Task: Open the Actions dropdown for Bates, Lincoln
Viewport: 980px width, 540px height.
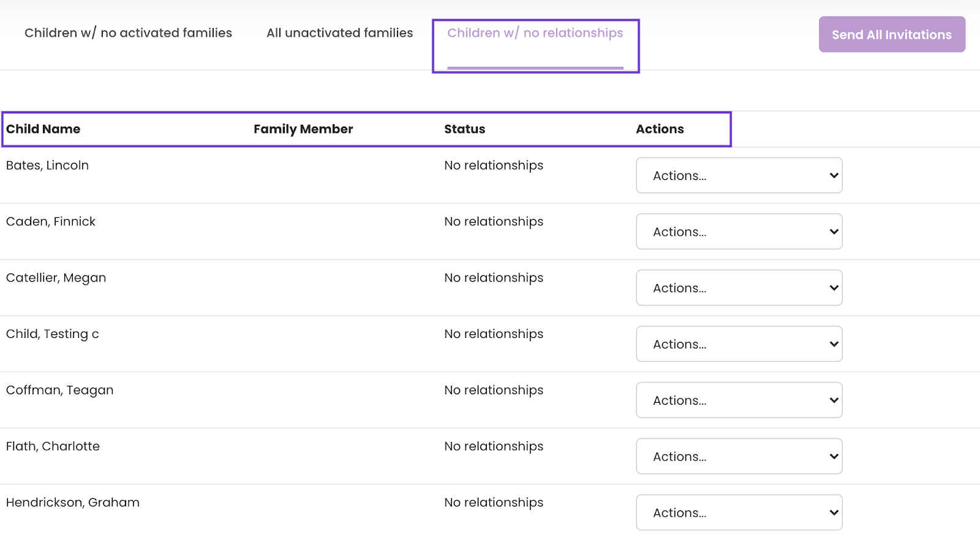Action: coord(739,175)
